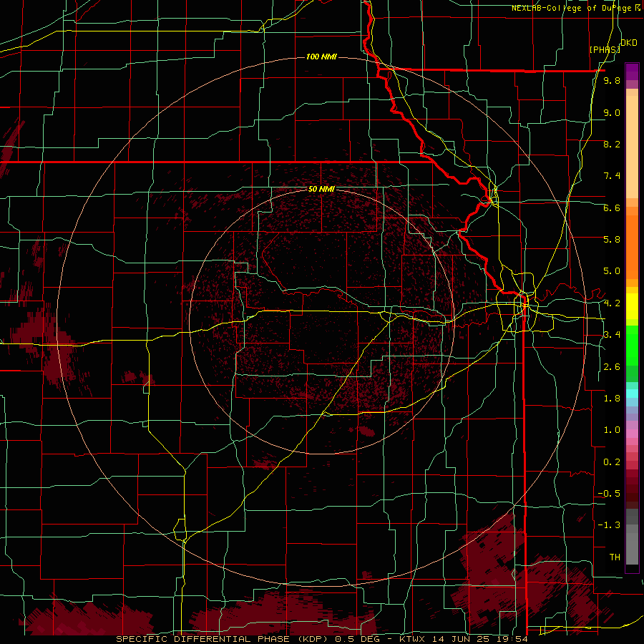Screen dimensions: 644x644
Task: Click the yellow segment of the color bar
Action: [632, 306]
